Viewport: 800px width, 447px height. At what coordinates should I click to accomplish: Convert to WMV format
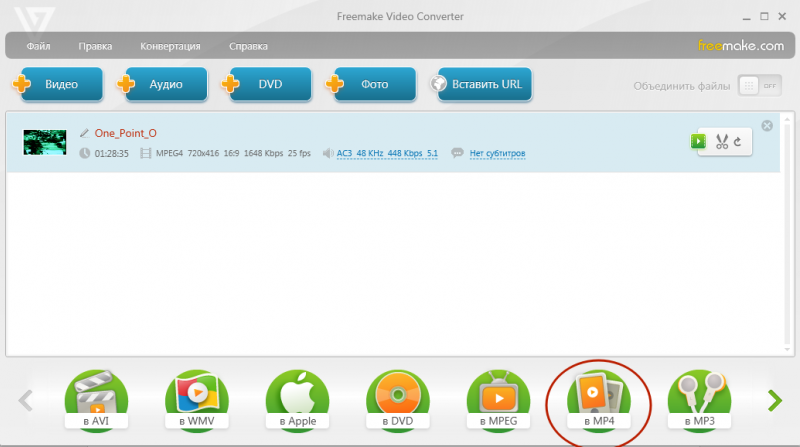click(x=196, y=401)
